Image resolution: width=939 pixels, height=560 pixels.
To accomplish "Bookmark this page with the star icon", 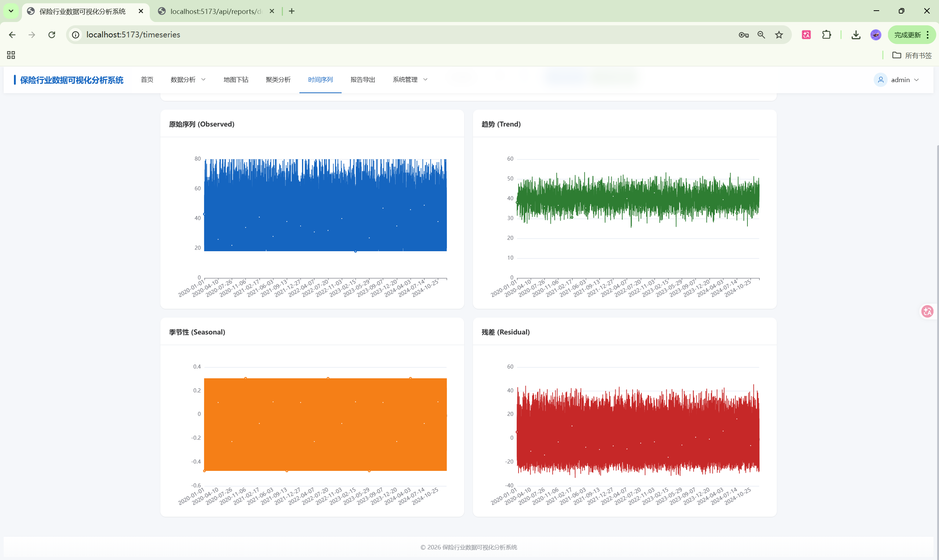I will pos(779,35).
